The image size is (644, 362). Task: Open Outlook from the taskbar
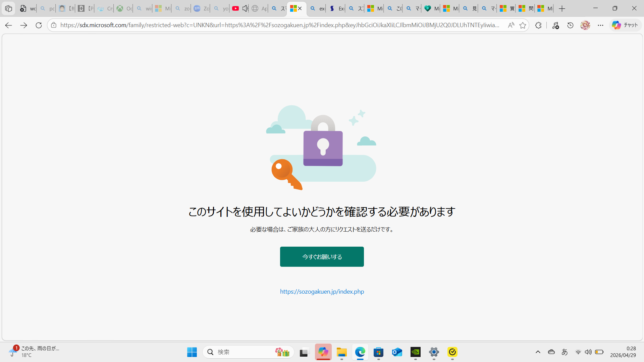tap(397, 352)
